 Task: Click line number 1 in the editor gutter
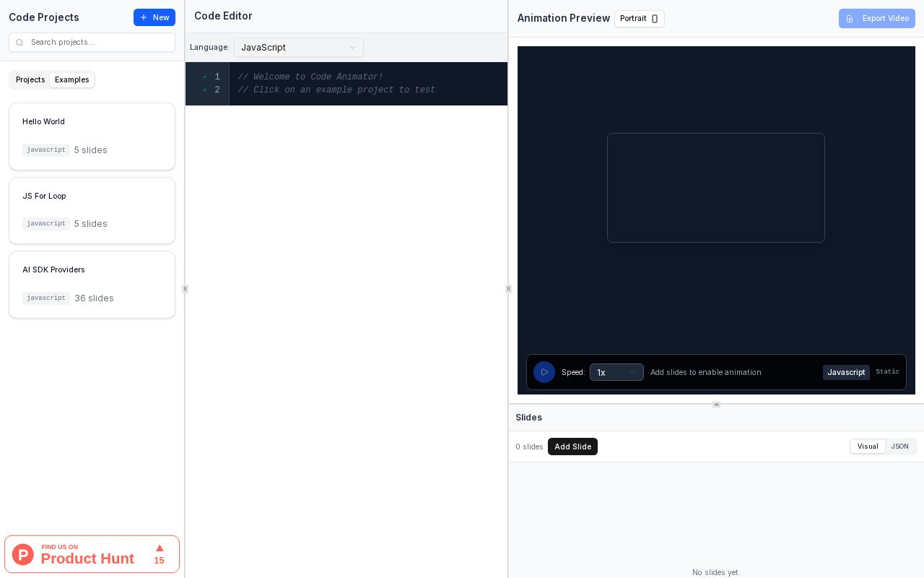[217, 77]
